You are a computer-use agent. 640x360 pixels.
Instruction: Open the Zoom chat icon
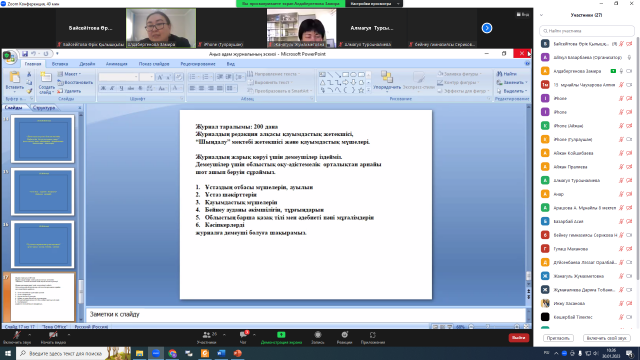[x=243, y=335]
